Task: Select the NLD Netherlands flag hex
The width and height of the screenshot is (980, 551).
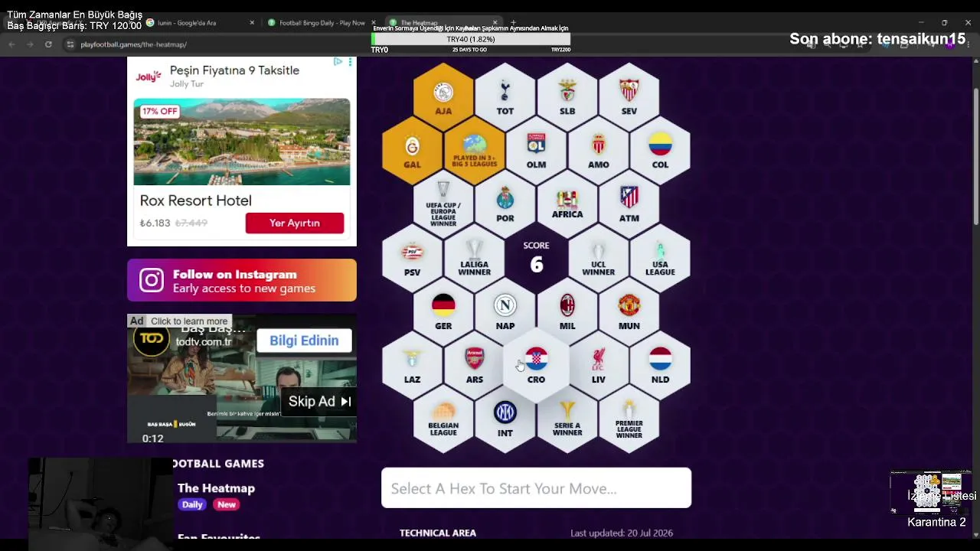Action: (660, 365)
